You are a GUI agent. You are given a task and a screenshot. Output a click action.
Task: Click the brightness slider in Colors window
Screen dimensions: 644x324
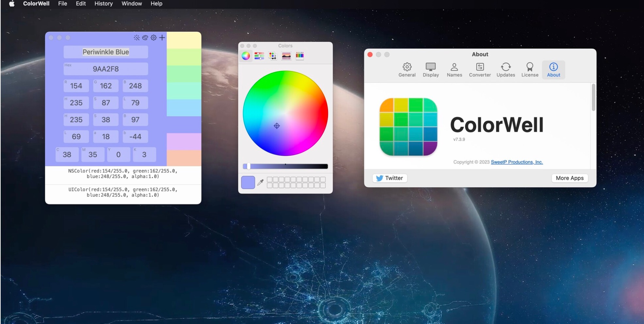tap(285, 167)
